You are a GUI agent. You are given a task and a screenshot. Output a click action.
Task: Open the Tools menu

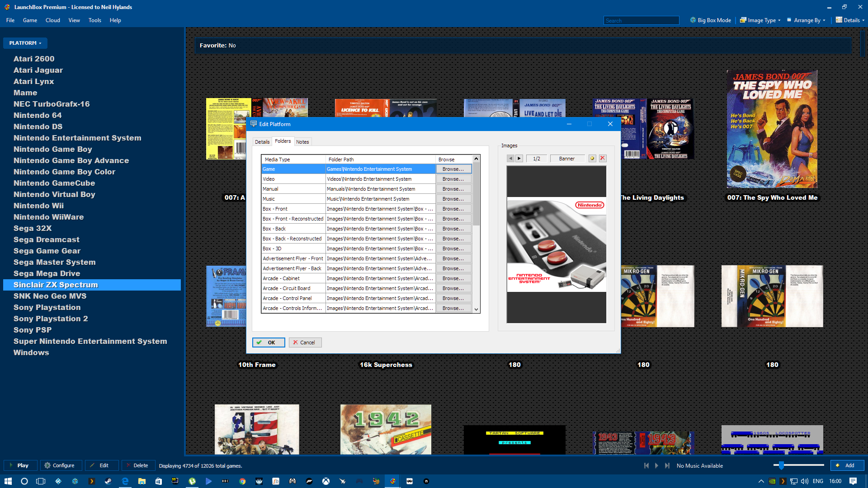(x=95, y=20)
